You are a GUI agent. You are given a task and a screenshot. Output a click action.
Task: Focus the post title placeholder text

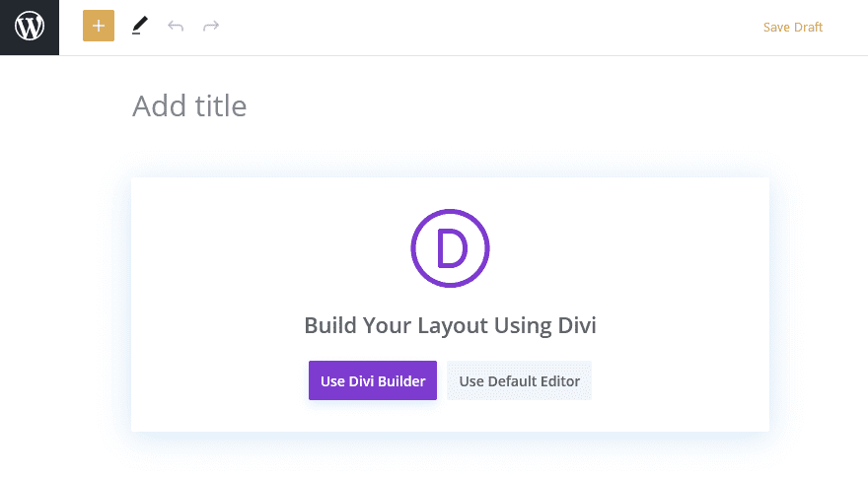[x=189, y=105]
